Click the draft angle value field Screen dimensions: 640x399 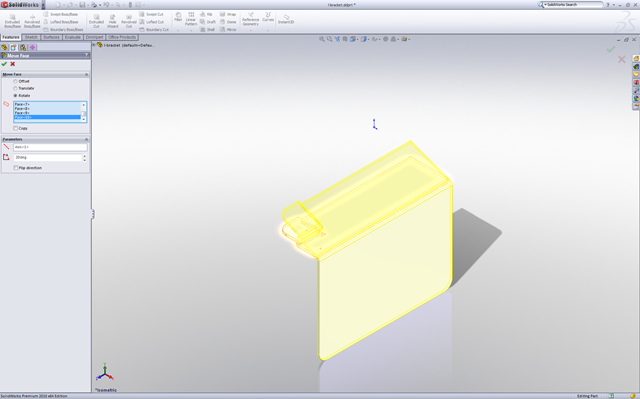(48, 157)
